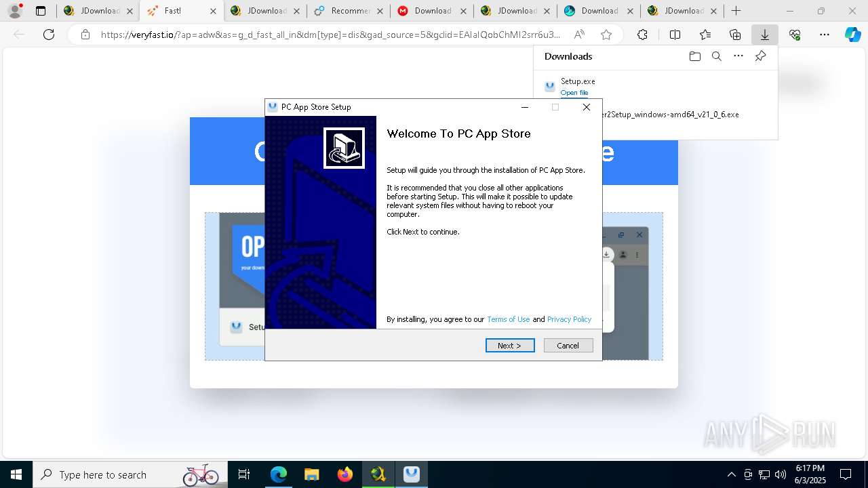
Task: Open Microsoft Edge from taskbar
Action: point(279,474)
